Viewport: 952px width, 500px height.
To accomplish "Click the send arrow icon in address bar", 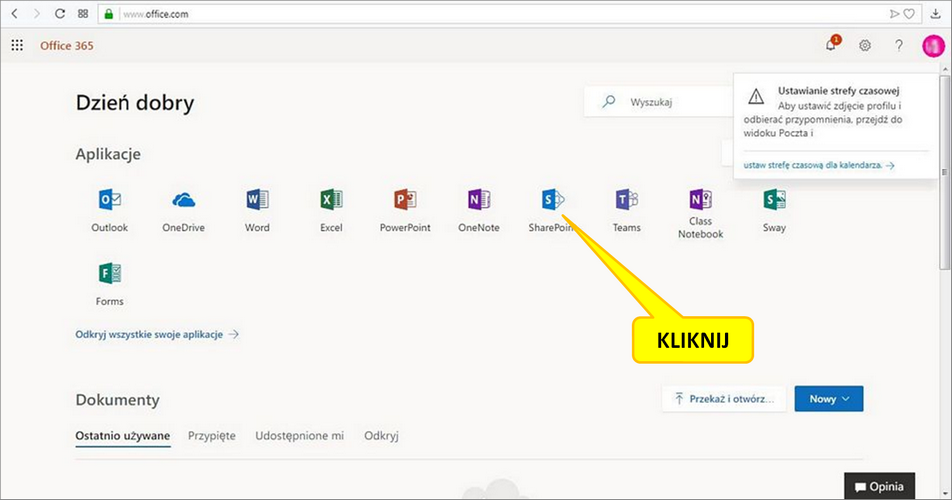I will click(894, 13).
